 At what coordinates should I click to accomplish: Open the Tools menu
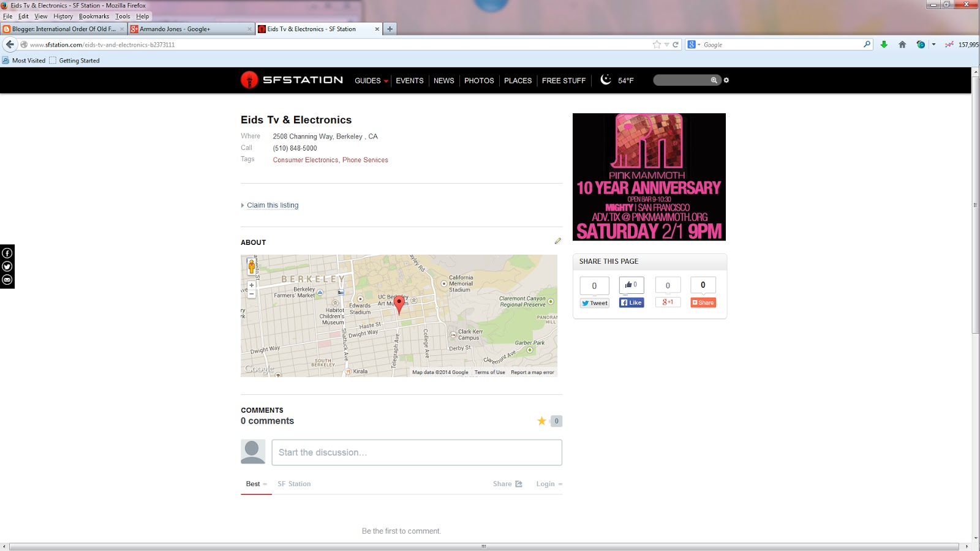click(123, 17)
